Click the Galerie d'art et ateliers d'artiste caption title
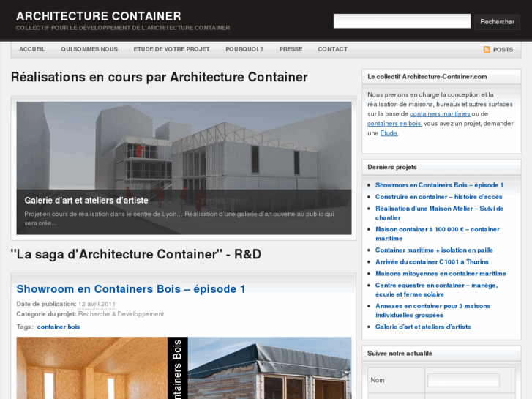This screenshot has height=399, width=532. 86,201
